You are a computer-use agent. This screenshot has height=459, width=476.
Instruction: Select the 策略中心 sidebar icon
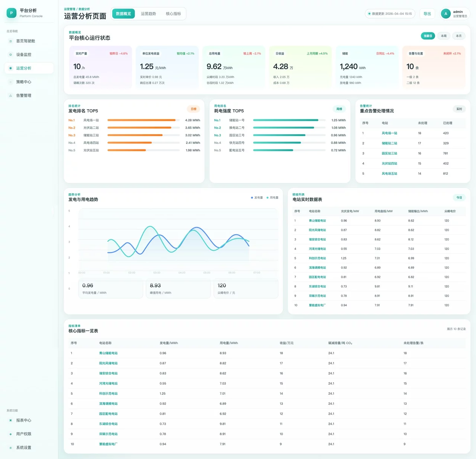(10, 82)
